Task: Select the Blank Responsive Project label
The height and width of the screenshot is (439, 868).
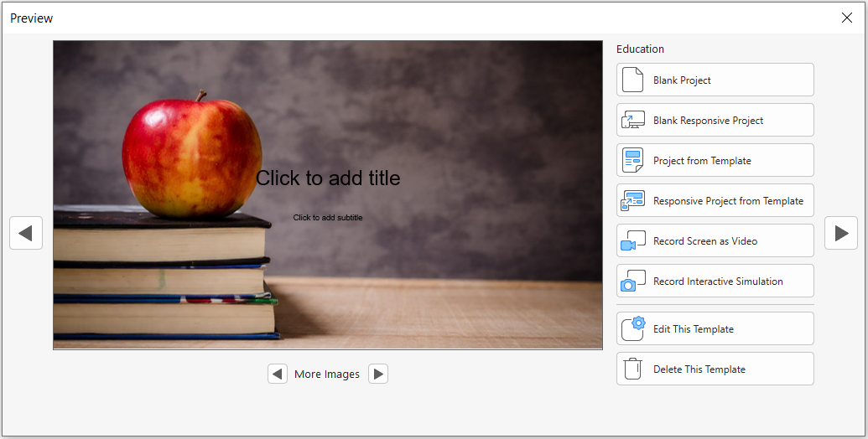Action: (x=708, y=121)
